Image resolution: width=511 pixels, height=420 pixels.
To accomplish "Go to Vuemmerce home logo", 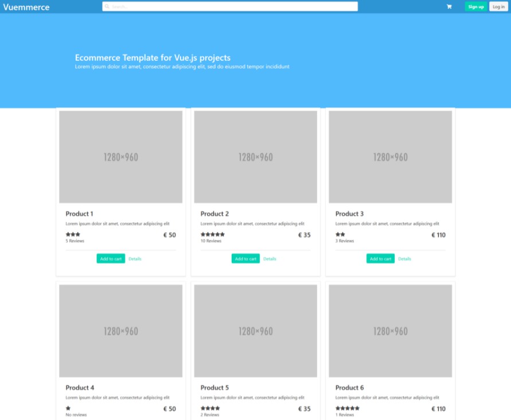I will pos(26,7).
